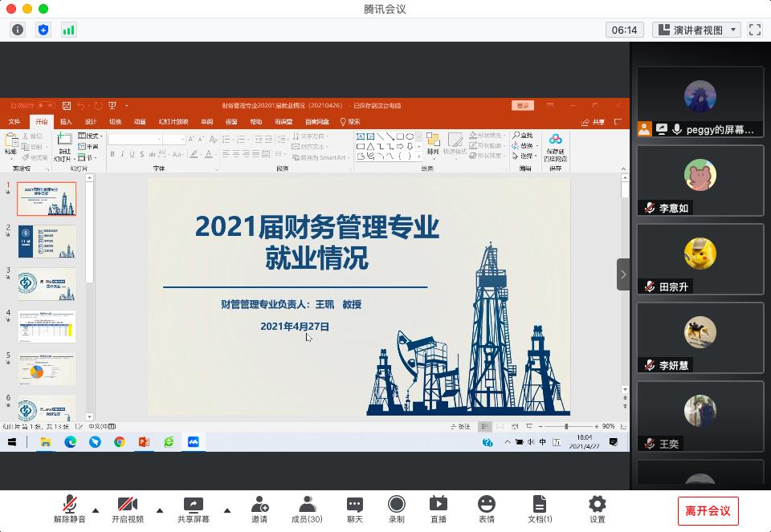
Task: Turn on the video camera
Action: click(127, 509)
